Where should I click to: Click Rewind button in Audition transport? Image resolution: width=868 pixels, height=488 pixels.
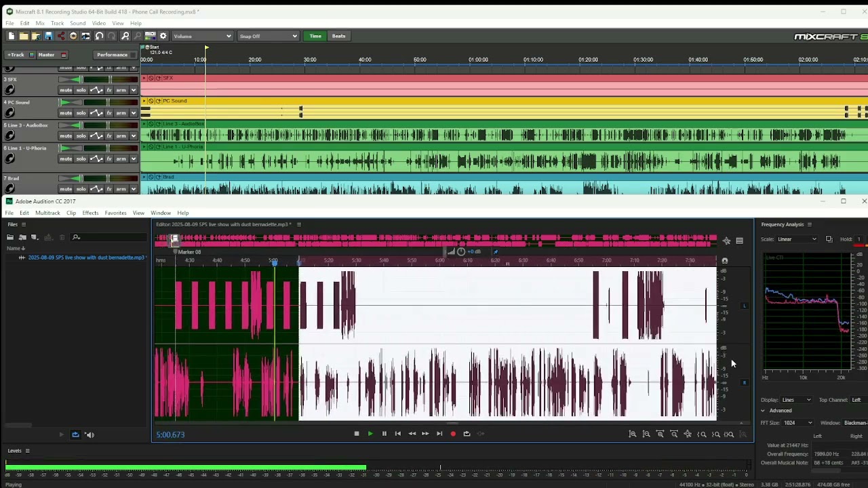coord(412,434)
